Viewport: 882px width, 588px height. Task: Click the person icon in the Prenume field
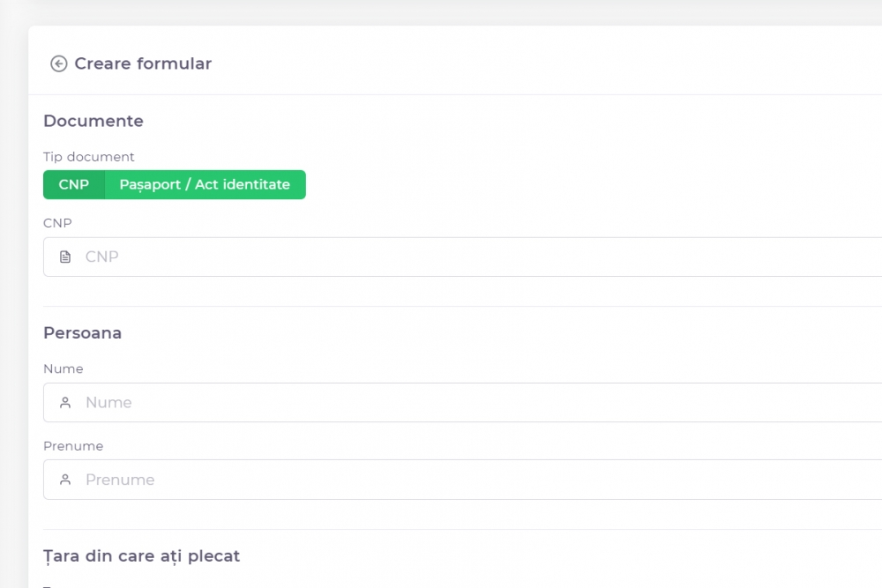[65, 480]
